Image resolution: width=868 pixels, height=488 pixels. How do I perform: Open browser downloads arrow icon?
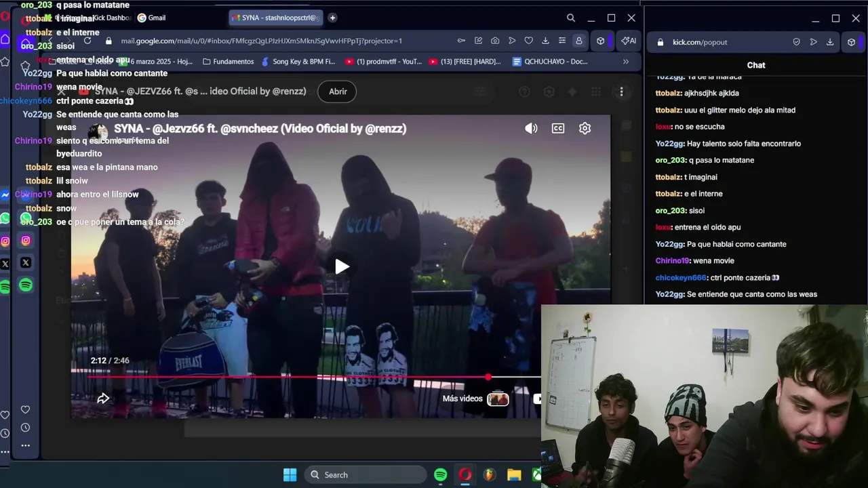(x=545, y=41)
